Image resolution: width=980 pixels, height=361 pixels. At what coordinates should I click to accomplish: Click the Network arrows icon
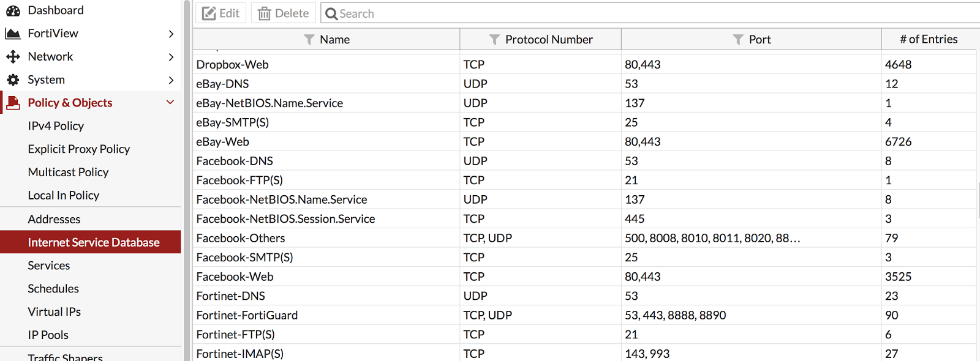[13, 57]
